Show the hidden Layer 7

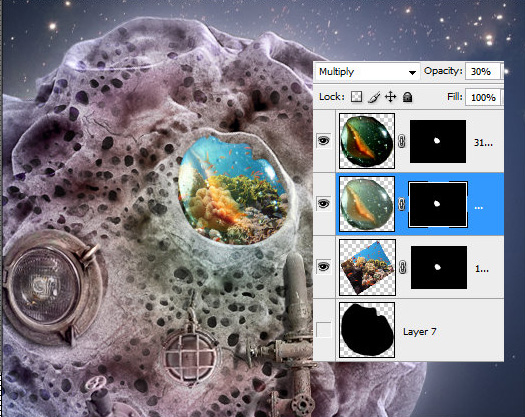pyautogui.click(x=323, y=330)
